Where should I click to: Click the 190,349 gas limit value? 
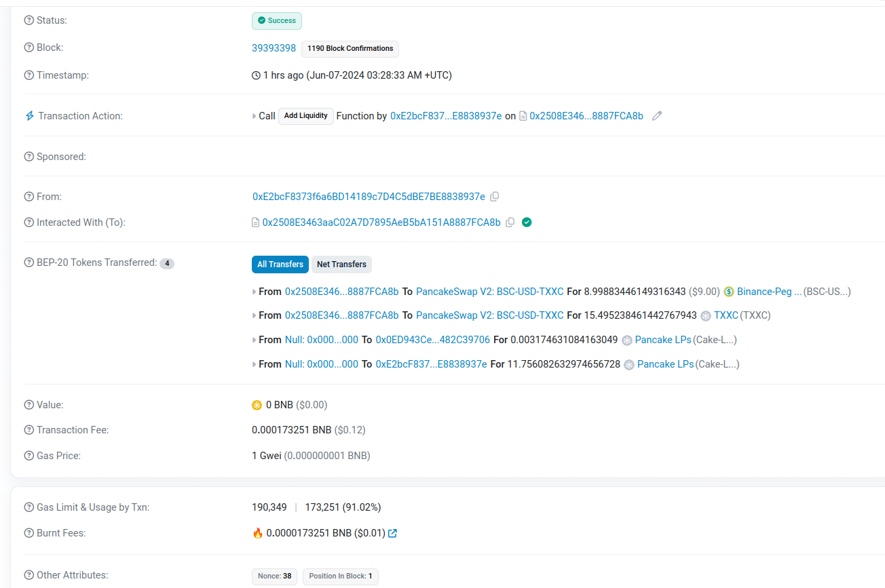(269, 507)
